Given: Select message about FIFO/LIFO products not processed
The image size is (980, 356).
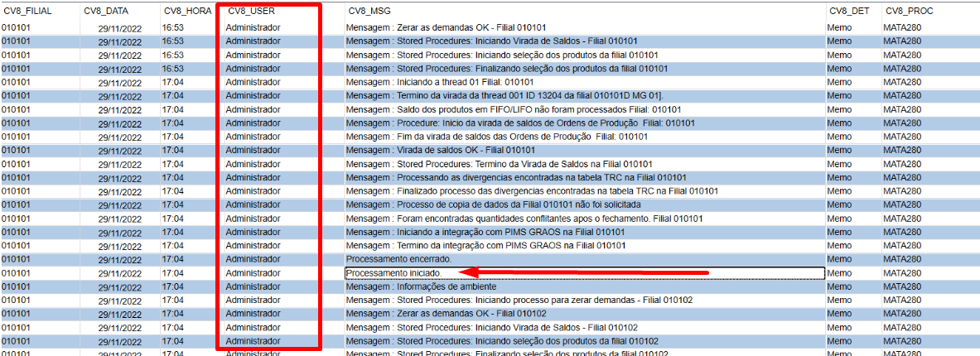Looking at the screenshot, I should pos(513,109).
